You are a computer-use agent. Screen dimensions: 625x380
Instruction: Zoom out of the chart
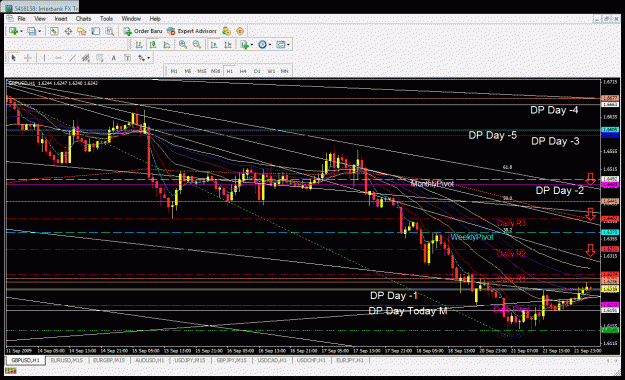197,45
